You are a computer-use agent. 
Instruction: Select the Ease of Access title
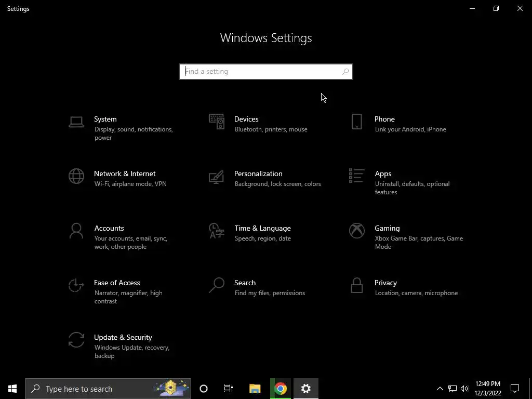[117, 283]
